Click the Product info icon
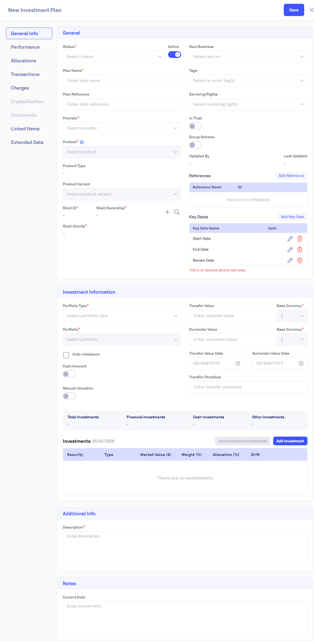The height and width of the screenshot is (644, 314). (82, 142)
